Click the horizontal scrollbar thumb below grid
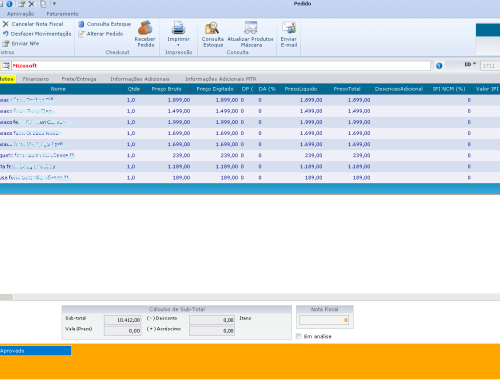The image size is (500, 380). coord(6,297)
